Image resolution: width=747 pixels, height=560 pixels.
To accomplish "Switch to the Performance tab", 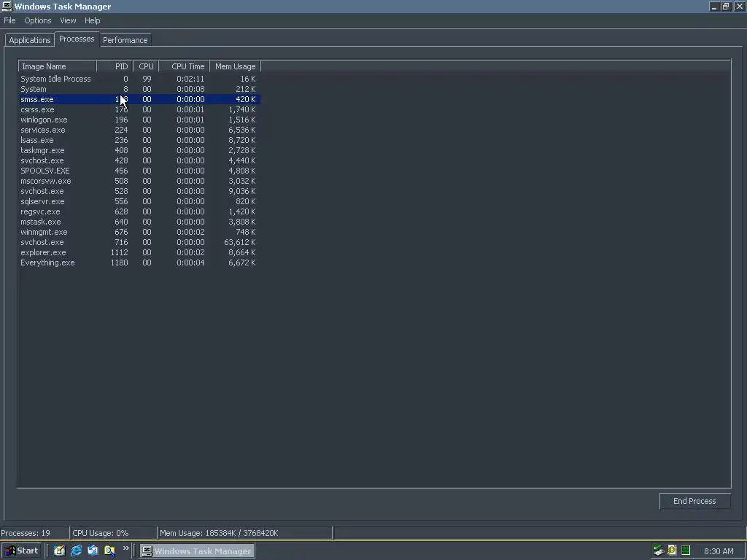I will 125,40.
